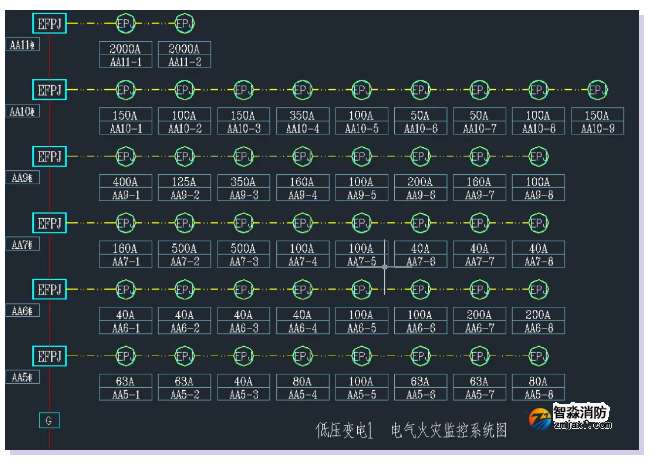Select the EP circle above AA7-8
This screenshot has height=460, width=654.
pyautogui.click(x=539, y=223)
